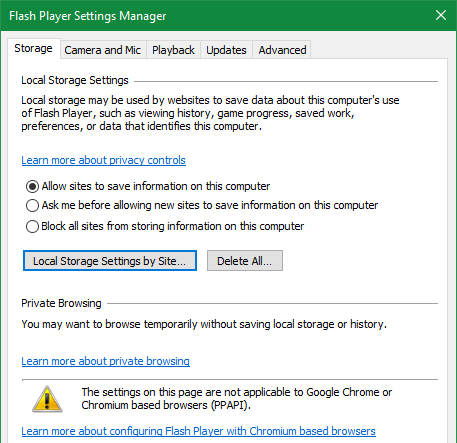The image size is (457, 443).
Task: Click the Google Chrome PPAPI warning message
Action: click(x=237, y=399)
